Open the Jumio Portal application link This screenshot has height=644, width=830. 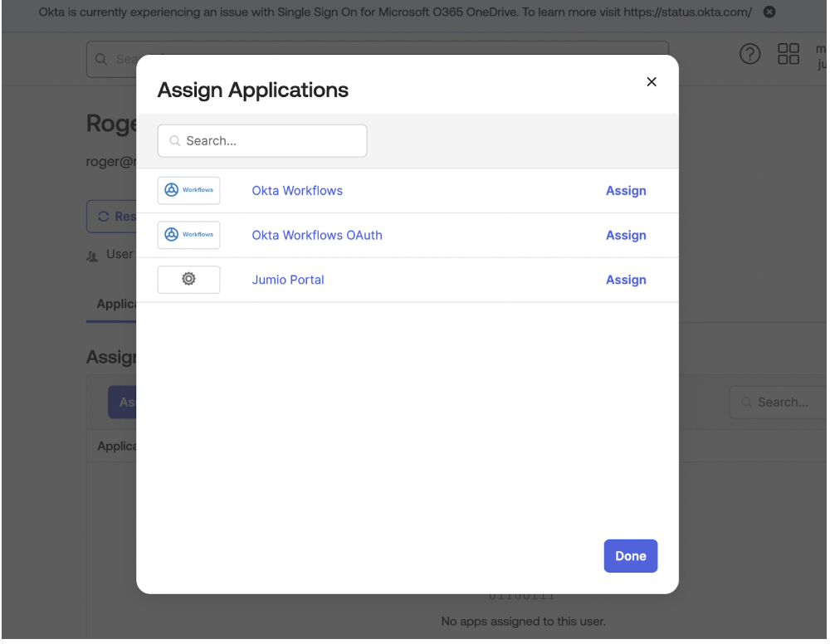[288, 281]
